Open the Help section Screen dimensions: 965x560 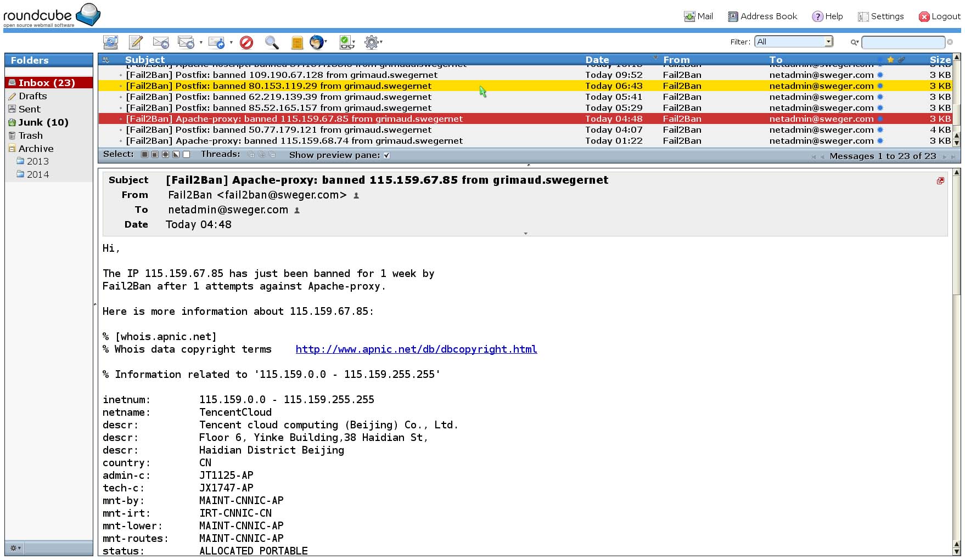click(x=827, y=16)
